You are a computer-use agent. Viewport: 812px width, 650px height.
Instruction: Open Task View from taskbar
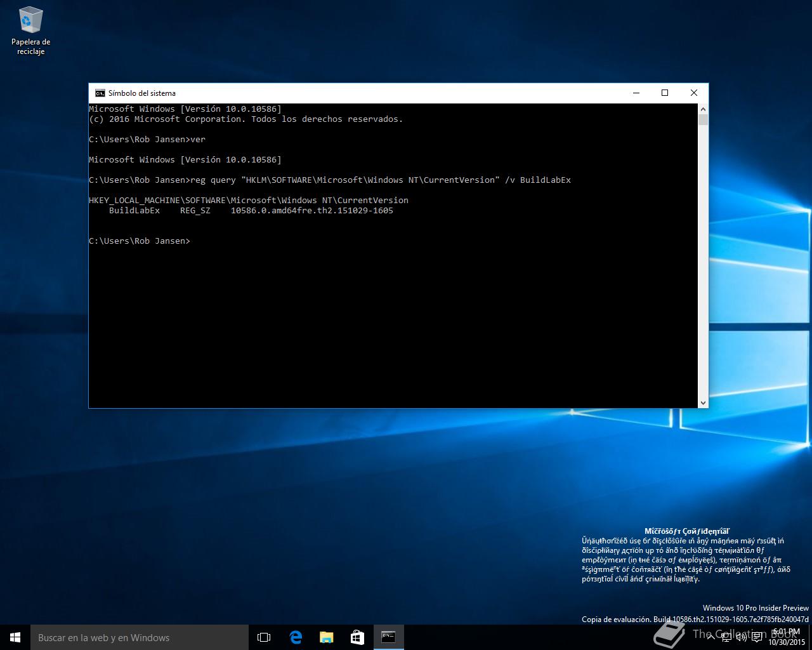pyautogui.click(x=264, y=637)
